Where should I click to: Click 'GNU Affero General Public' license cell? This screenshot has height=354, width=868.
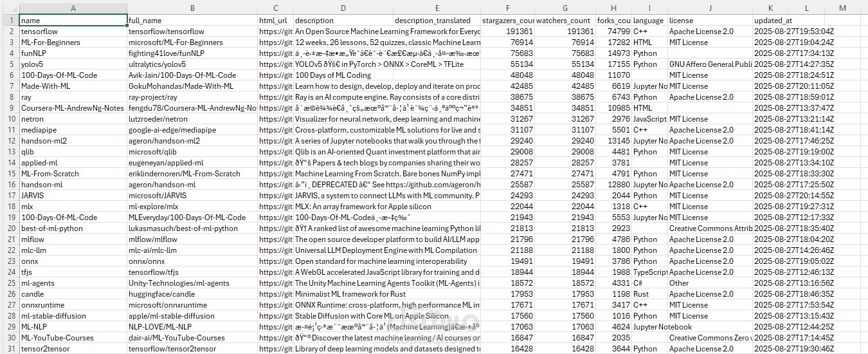tap(710, 64)
